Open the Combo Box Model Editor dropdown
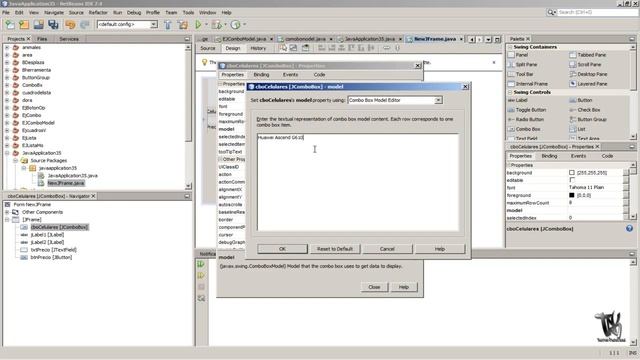 [438, 100]
